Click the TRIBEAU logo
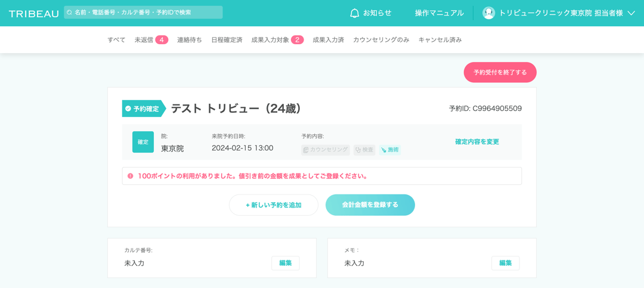 click(x=33, y=13)
